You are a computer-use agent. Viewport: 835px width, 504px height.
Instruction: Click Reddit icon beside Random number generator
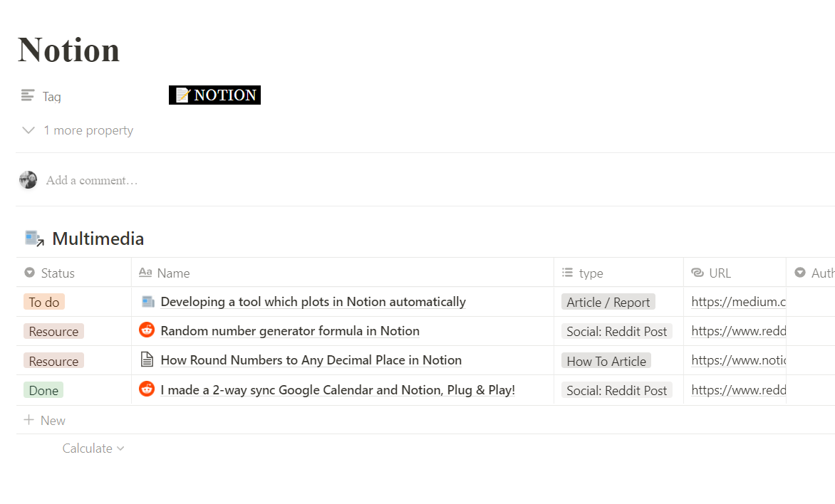pos(147,330)
